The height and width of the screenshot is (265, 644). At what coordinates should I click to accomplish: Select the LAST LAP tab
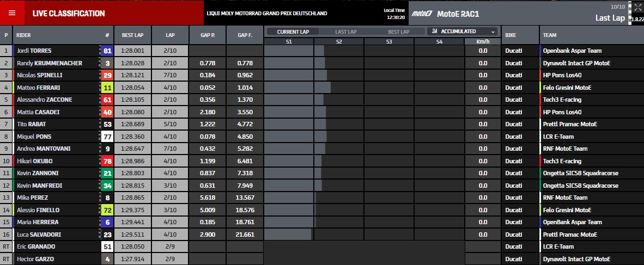(346, 32)
